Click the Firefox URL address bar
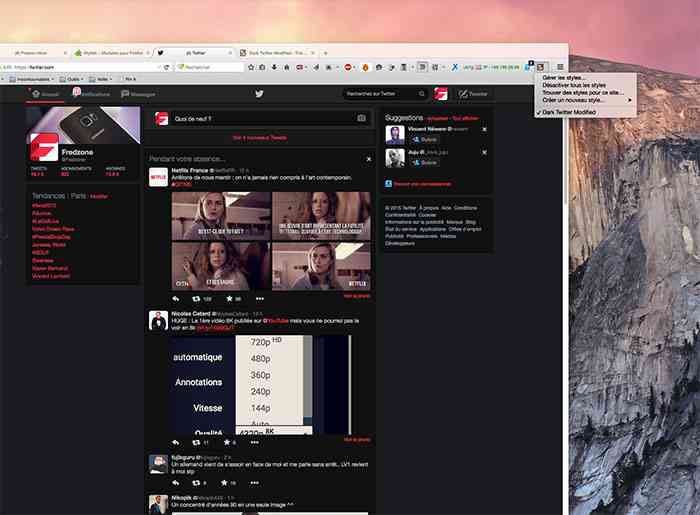Viewport: 700px width, 515px height. click(80, 67)
